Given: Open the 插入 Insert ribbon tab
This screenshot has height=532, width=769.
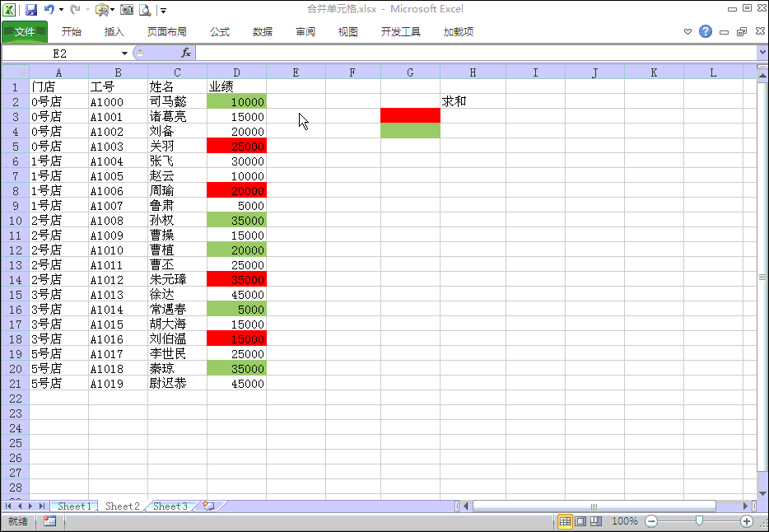Looking at the screenshot, I should coord(114,32).
